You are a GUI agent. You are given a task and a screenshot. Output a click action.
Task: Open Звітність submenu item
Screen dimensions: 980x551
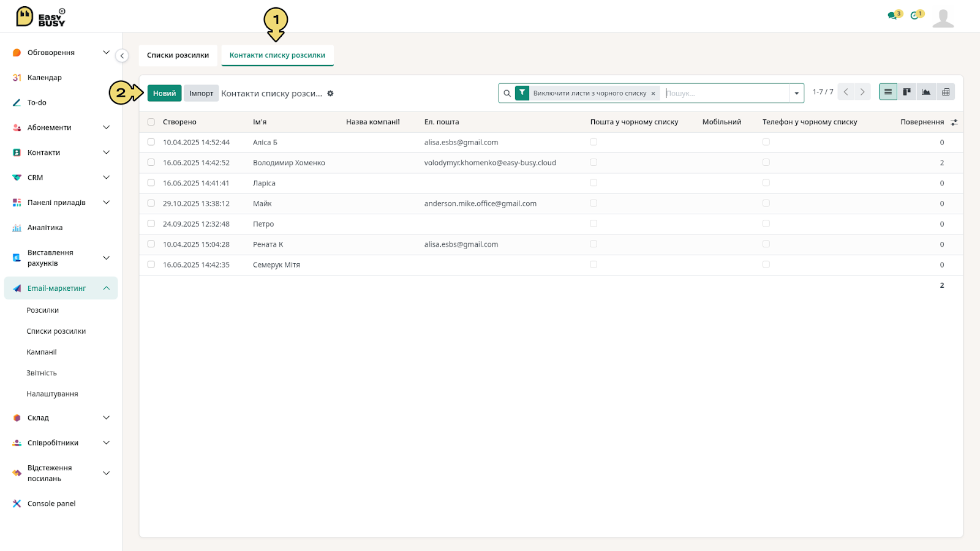coord(42,373)
